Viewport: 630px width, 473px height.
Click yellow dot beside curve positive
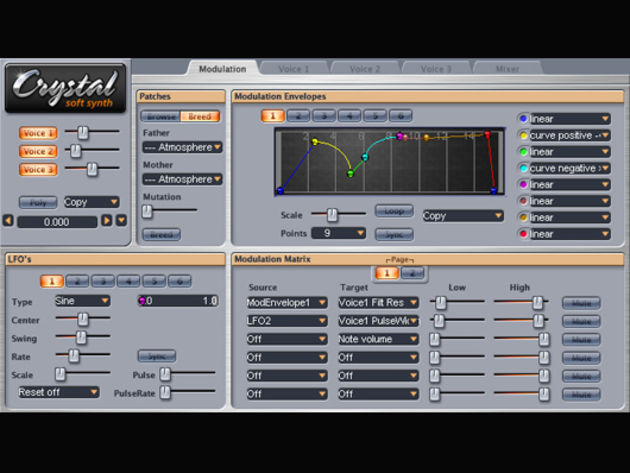523,135
